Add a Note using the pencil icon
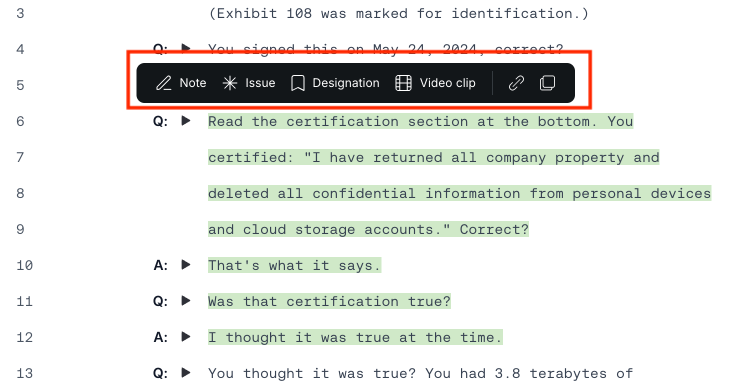 coord(181,83)
